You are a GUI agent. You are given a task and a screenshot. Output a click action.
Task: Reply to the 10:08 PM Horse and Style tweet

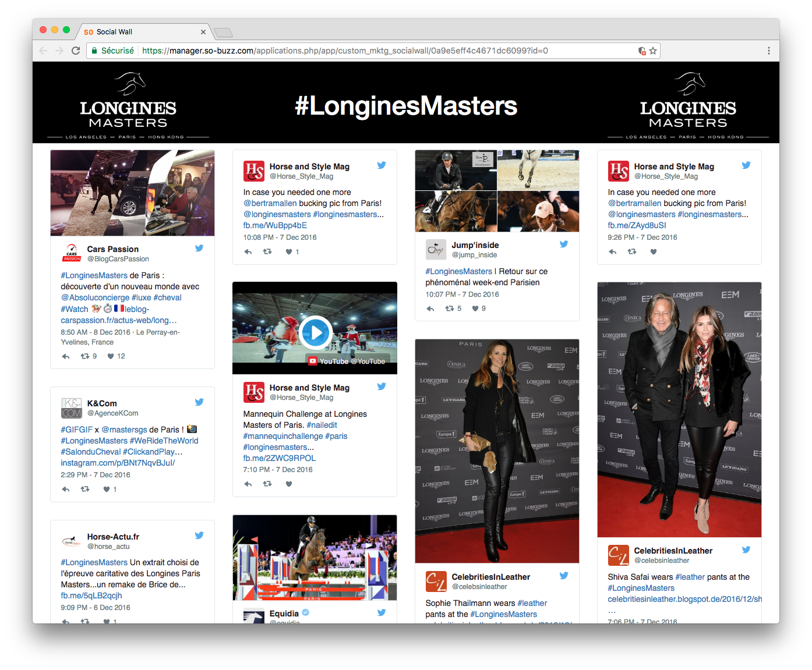click(x=248, y=252)
